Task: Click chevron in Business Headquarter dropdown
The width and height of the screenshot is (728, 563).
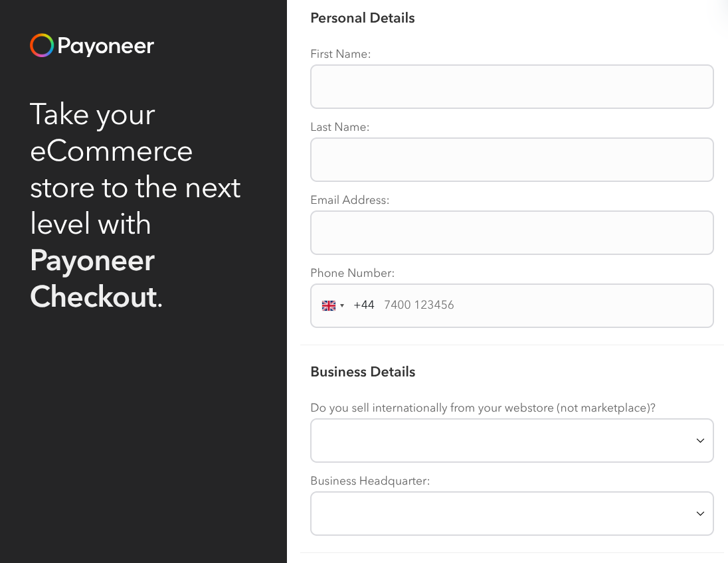Action: pos(700,513)
